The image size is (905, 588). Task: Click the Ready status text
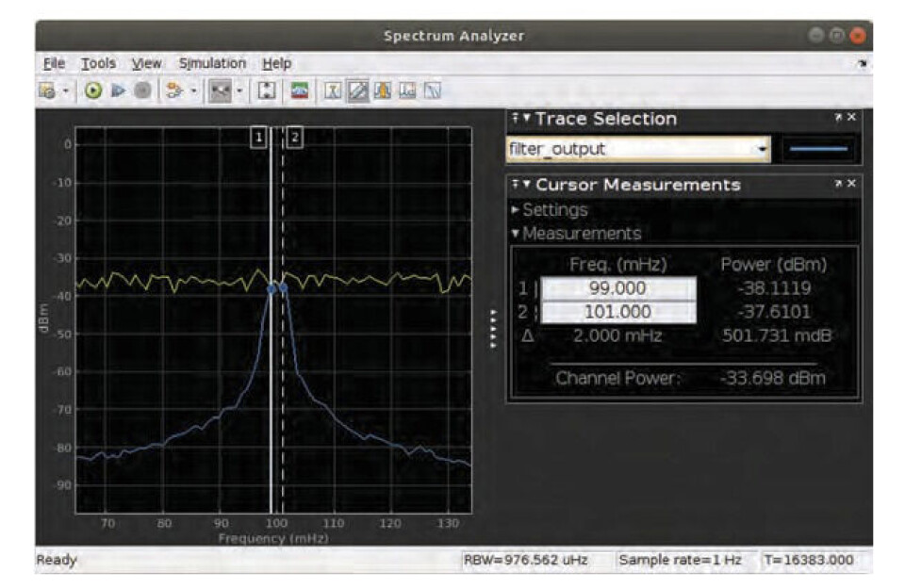pos(56,560)
